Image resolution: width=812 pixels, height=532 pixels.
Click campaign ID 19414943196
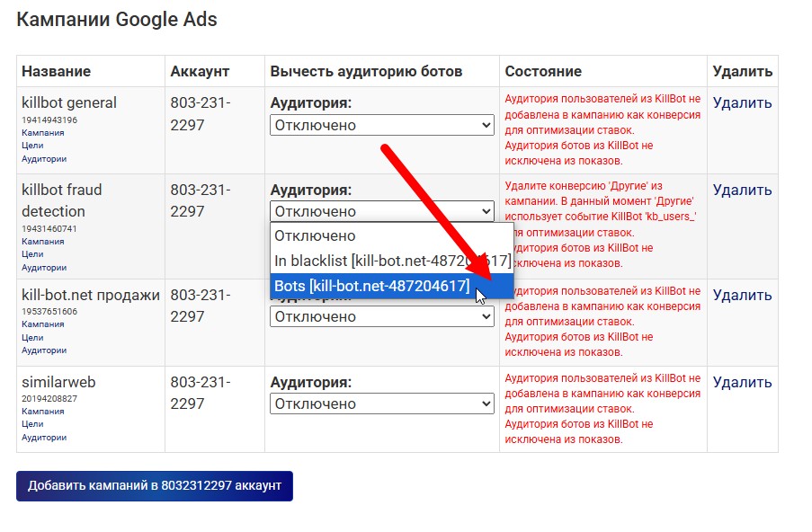49,120
